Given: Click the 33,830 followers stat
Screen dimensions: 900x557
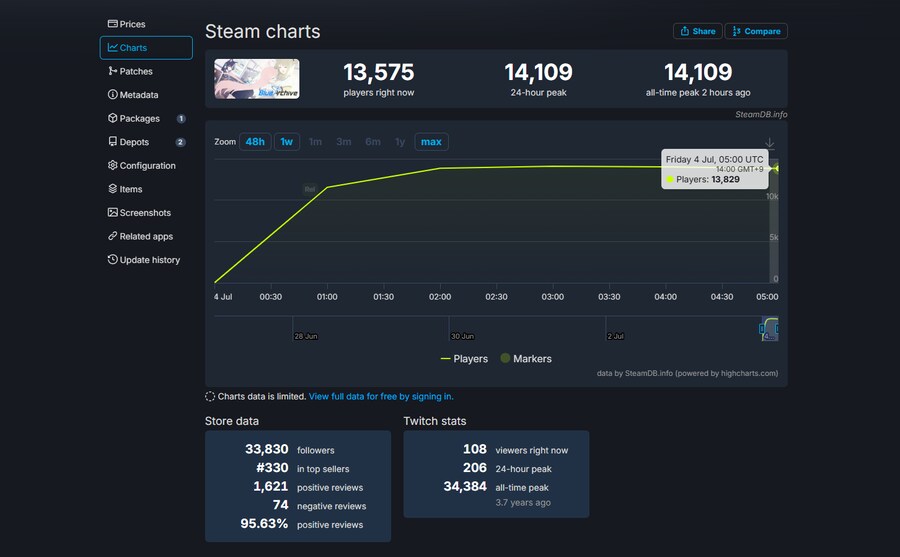Looking at the screenshot, I should click(290, 449).
